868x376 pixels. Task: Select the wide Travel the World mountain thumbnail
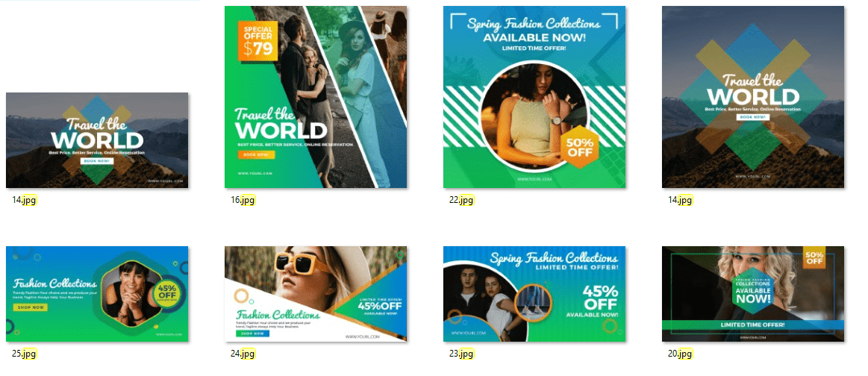(97, 140)
